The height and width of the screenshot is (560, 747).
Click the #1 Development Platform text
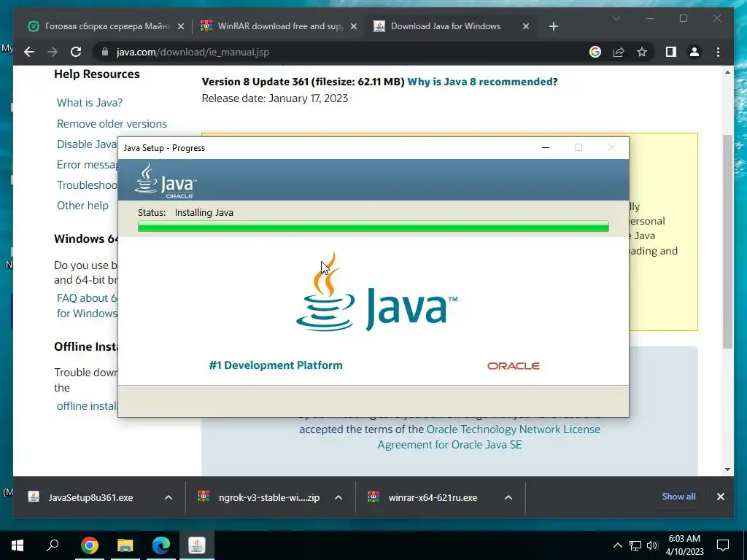(x=276, y=365)
